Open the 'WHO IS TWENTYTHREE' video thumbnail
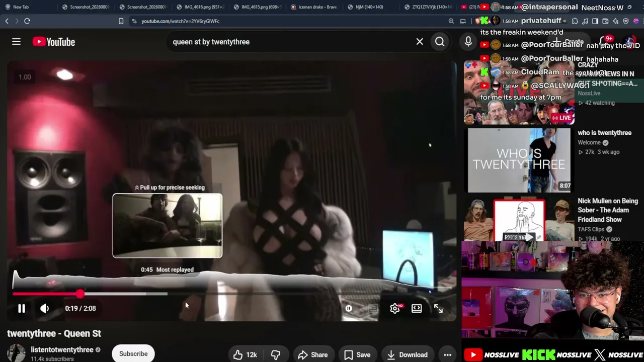This screenshot has height=362, width=644. (519, 160)
